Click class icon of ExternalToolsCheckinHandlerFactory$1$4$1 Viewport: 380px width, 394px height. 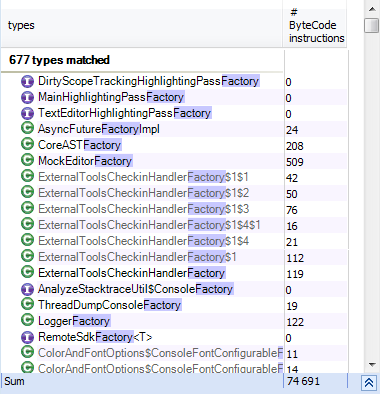click(27, 224)
